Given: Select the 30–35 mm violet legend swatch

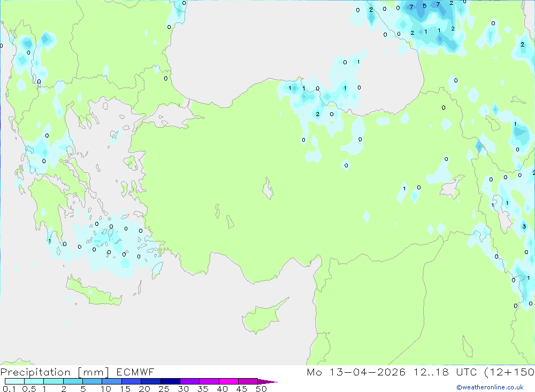Looking at the screenshot, I should [189, 381].
